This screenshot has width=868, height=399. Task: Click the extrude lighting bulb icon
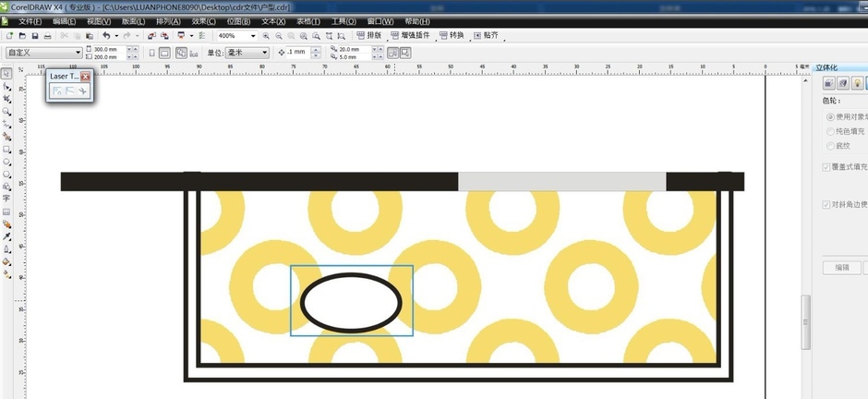858,84
